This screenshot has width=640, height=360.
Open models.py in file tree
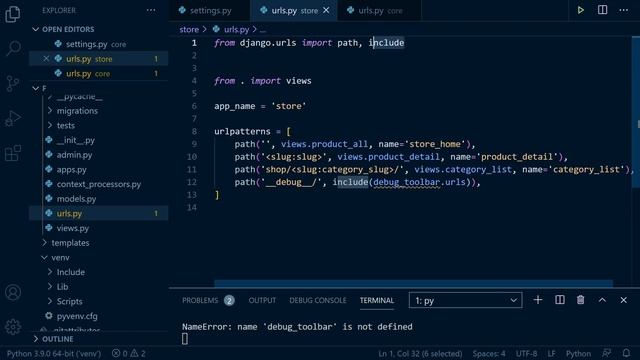pos(76,199)
